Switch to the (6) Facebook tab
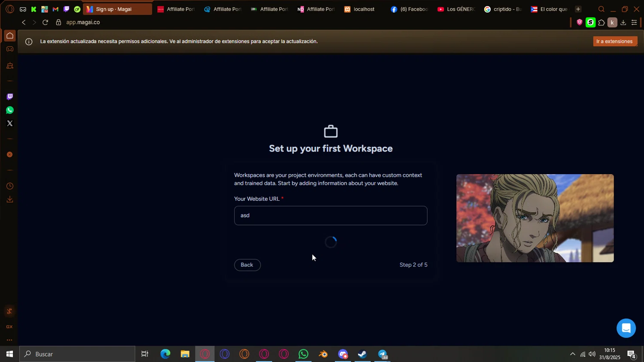The height and width of the screenshot is (362, 644). [x=410, y=9]
